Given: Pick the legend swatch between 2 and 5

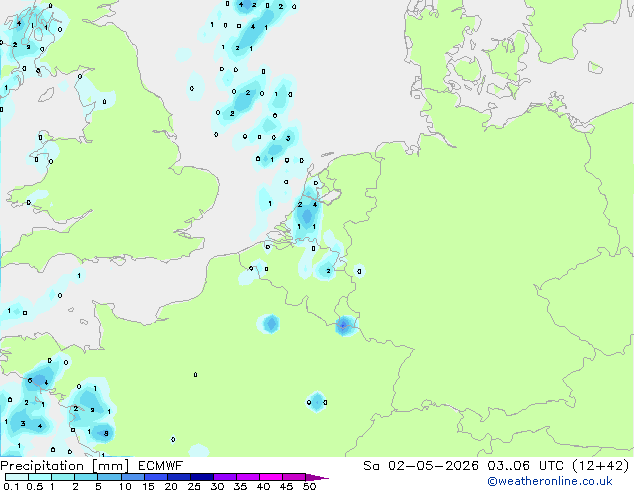Looking at the screenshot, I should [x=86, y=477].
